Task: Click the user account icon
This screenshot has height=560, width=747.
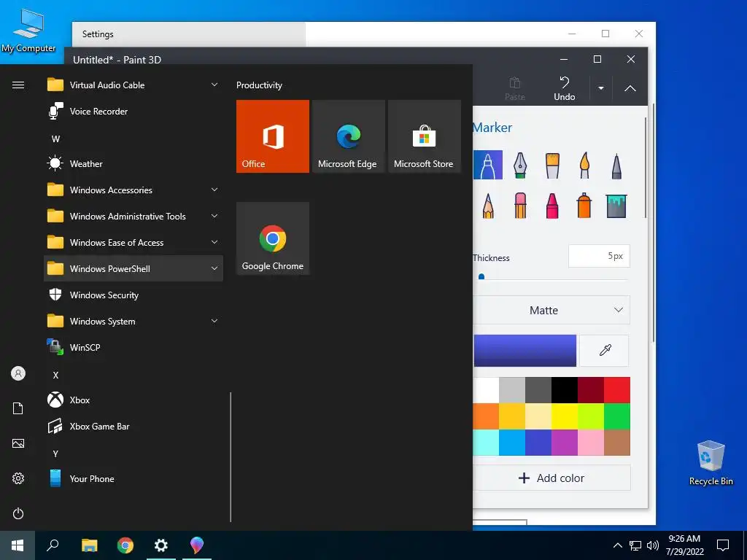Action: tap(18, 373)
